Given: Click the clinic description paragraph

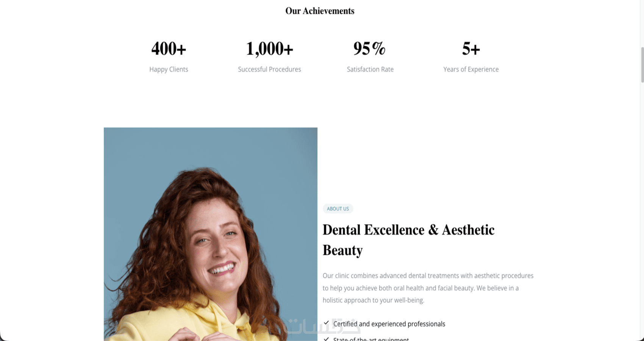Looking at the screenshot, I should coord(428,288).
